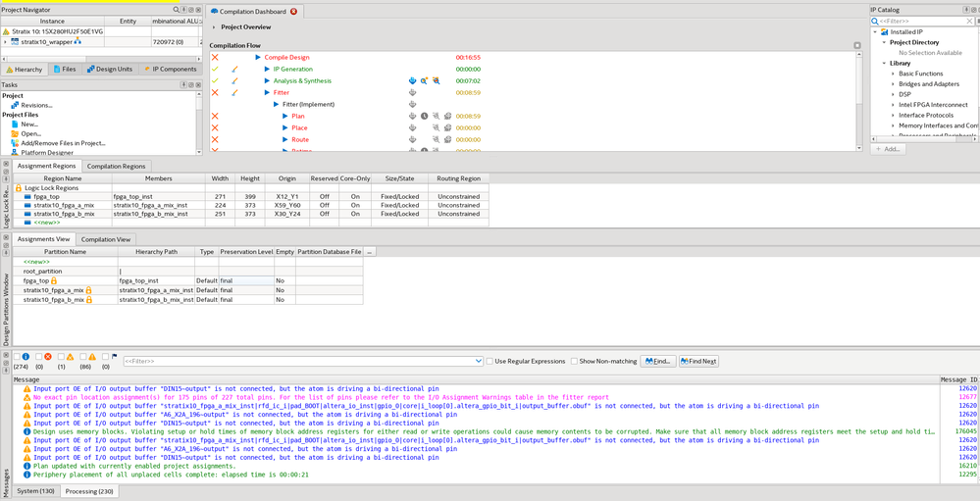Toggle the info messages filter checkbox
Image resolution: width=980 pixels, height=501 pixels.
tap(17, 356)
